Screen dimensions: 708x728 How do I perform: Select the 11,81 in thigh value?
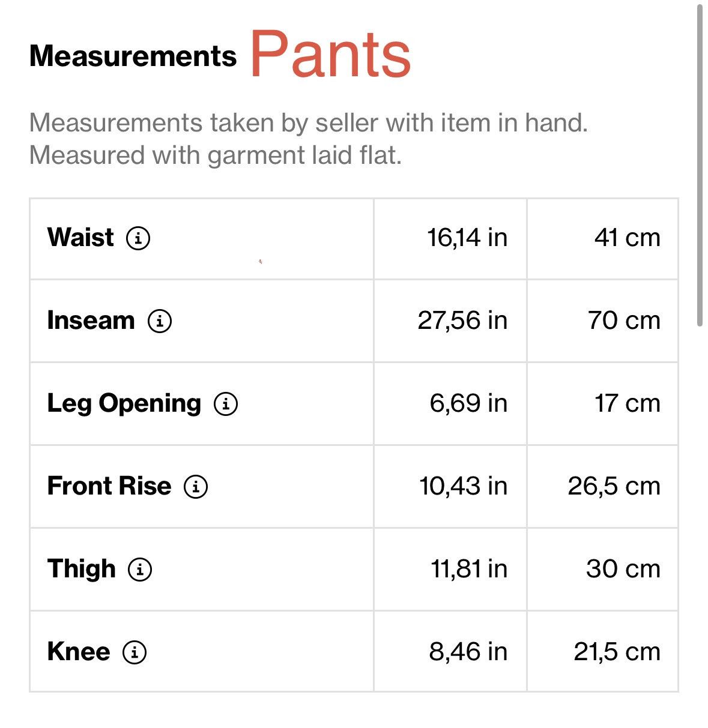tap(469, 569)
